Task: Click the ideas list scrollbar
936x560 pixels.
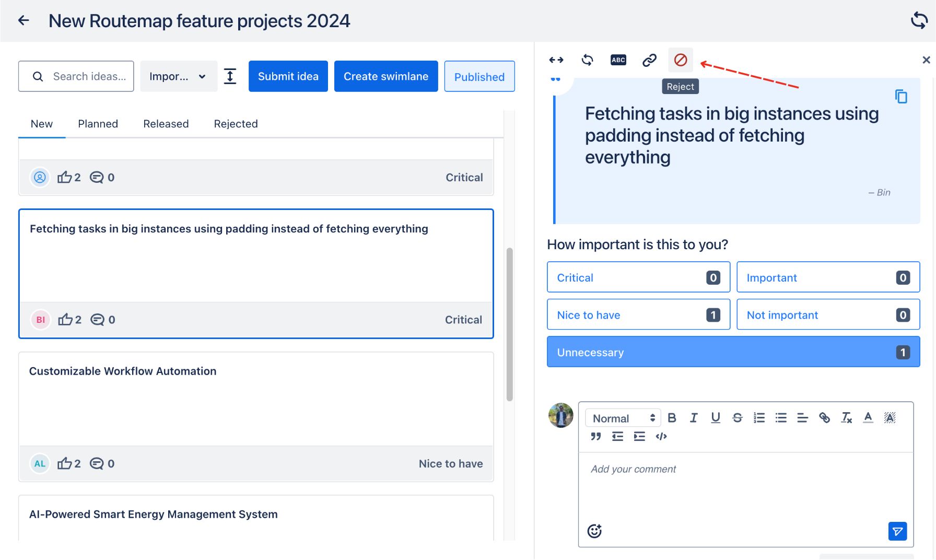Action: 509,324
